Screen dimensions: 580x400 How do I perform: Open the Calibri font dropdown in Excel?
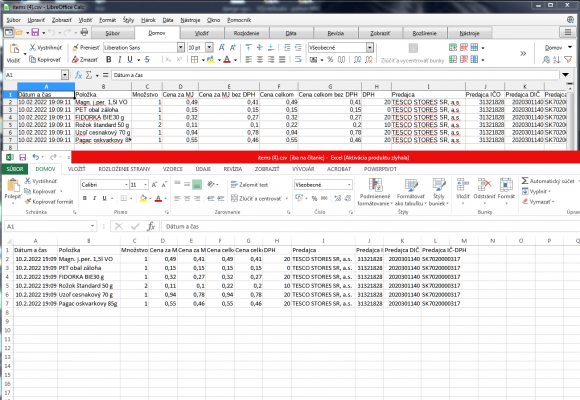click(126, 185)
